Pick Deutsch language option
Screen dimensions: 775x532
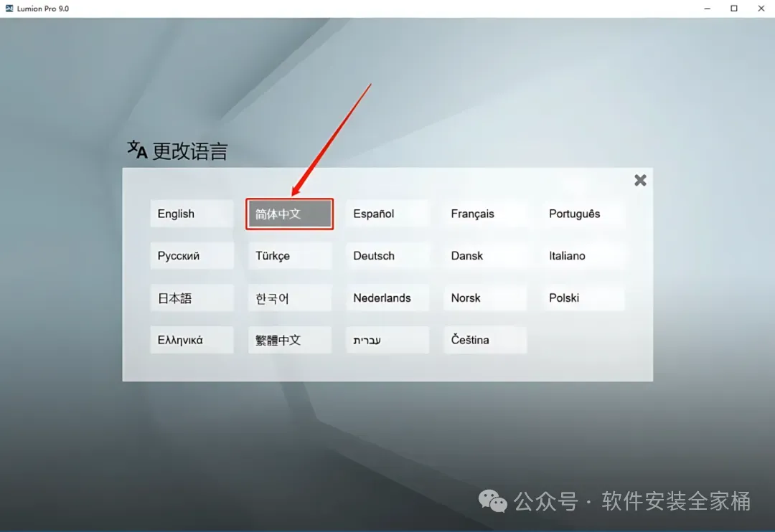(387, 256)
